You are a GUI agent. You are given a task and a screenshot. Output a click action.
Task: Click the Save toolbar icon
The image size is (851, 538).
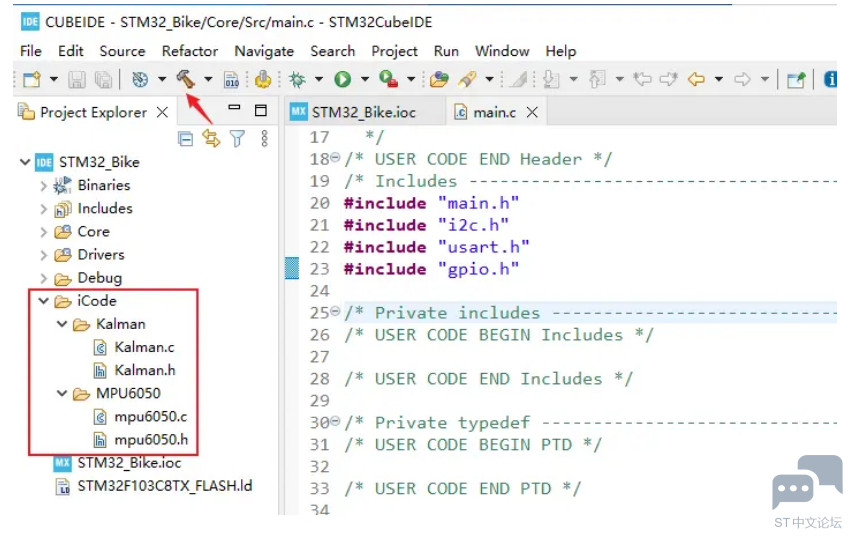(x=77, y=79)
